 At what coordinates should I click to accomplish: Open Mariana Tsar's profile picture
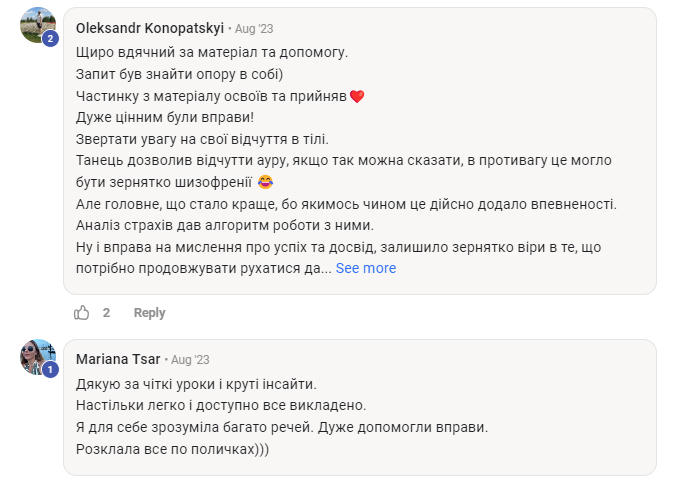coord(37,356)
